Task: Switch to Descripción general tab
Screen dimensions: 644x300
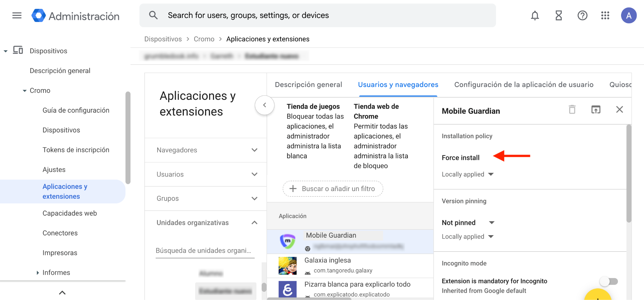Action: coord(308,85)
